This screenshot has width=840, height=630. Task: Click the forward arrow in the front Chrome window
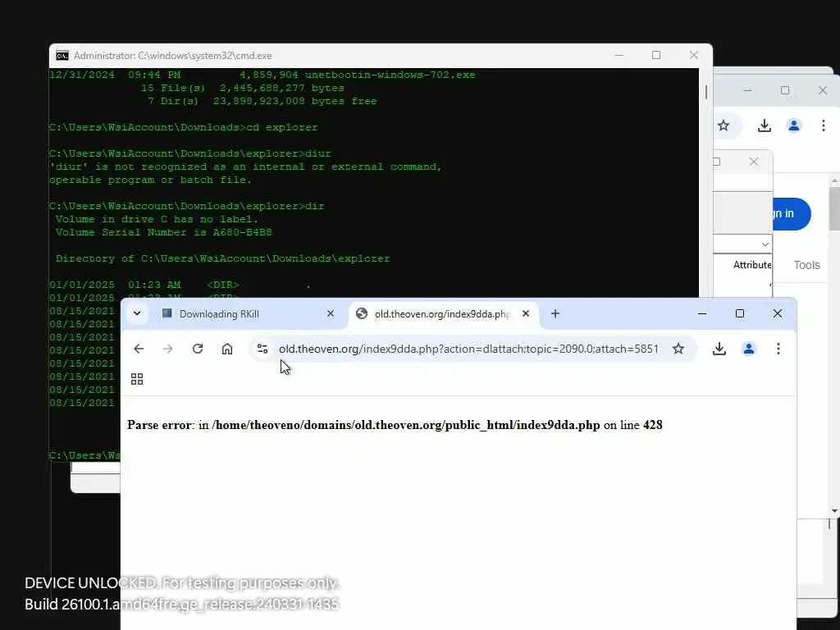click(x=167, y=349)
